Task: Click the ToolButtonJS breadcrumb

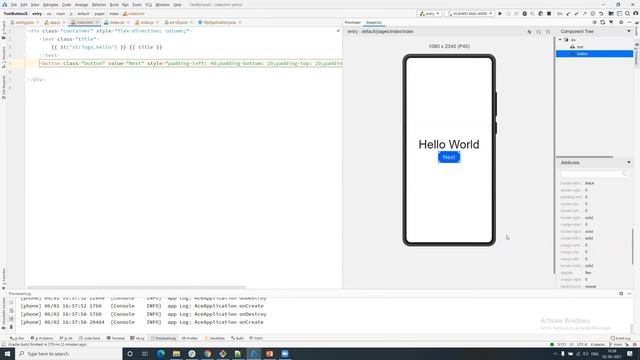Action: coord(16,13)
